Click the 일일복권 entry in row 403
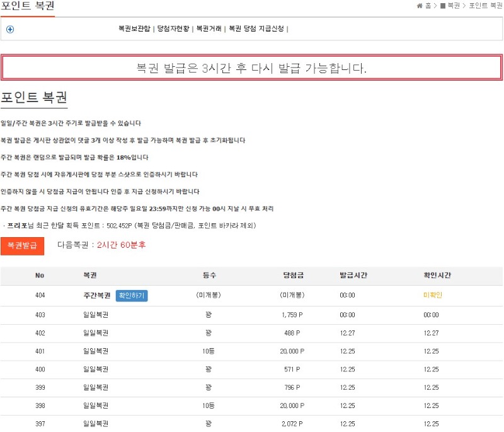The height and width of the screenshot is (432, 504). pos(96,315)
